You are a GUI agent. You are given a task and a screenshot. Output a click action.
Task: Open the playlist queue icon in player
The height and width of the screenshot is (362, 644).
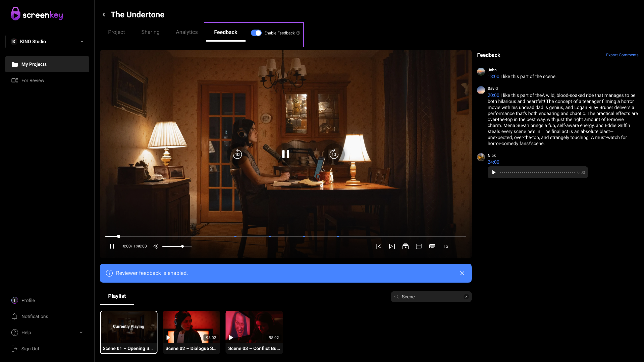point(405,246)
